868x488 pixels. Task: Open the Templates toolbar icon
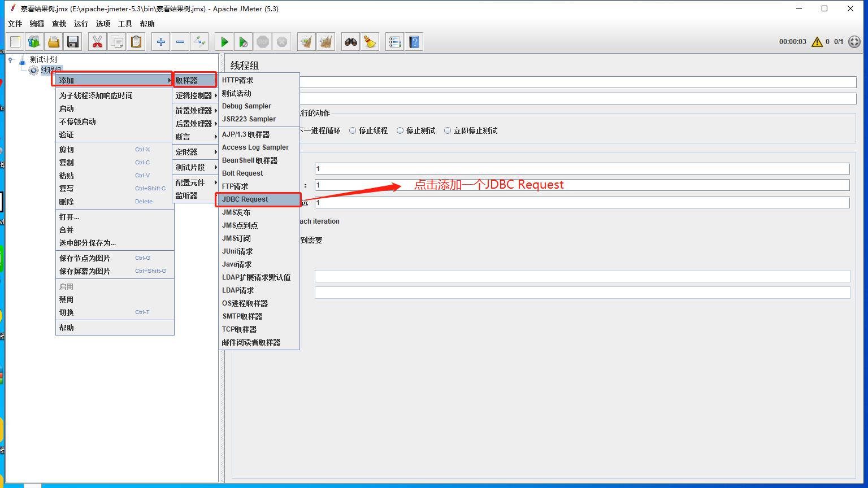34,42
